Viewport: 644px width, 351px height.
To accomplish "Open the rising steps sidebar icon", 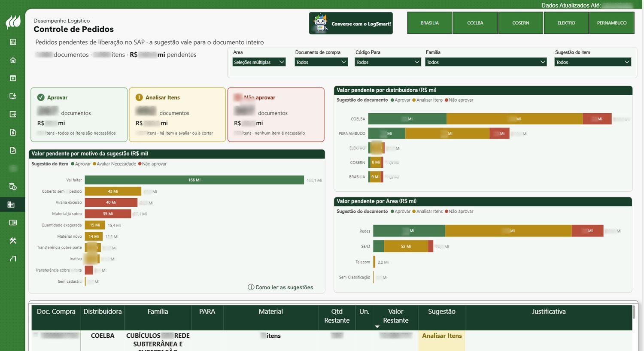I will coord(13,259).
